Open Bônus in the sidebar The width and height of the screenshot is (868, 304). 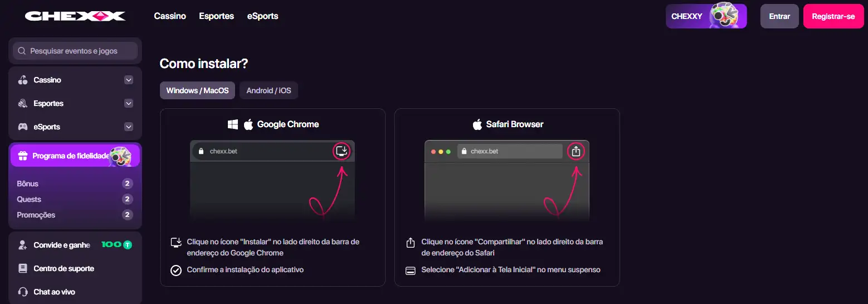[x=28, y=184]
